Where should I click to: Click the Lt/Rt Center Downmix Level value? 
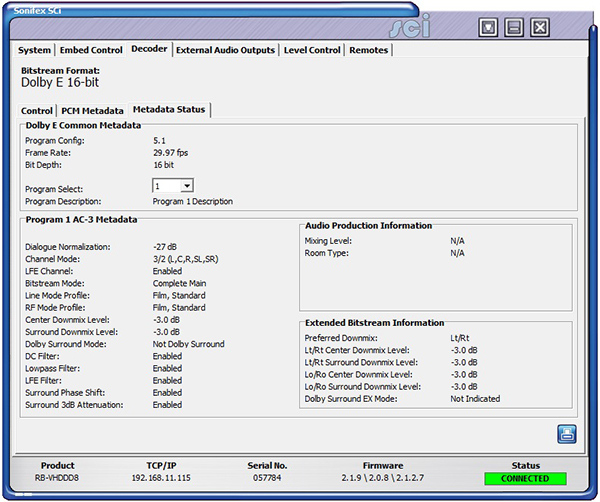click(x=464, y=350)
